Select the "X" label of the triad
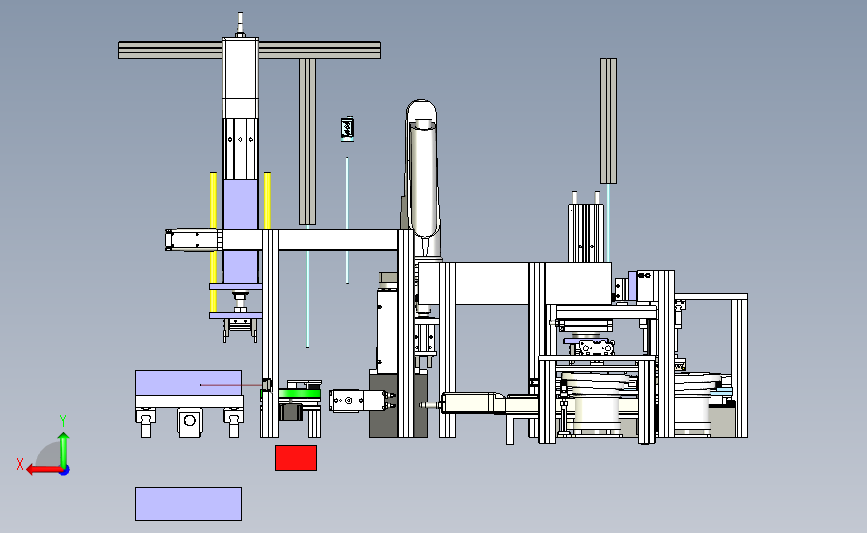The image size is (867, 533). (x=20, y=464)
